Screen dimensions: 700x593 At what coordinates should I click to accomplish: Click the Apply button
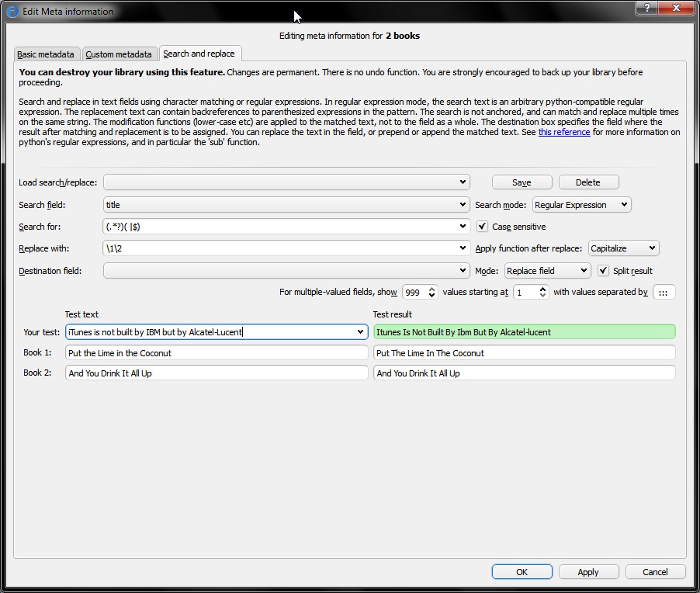pyautogui.click(x=588, y=572)
